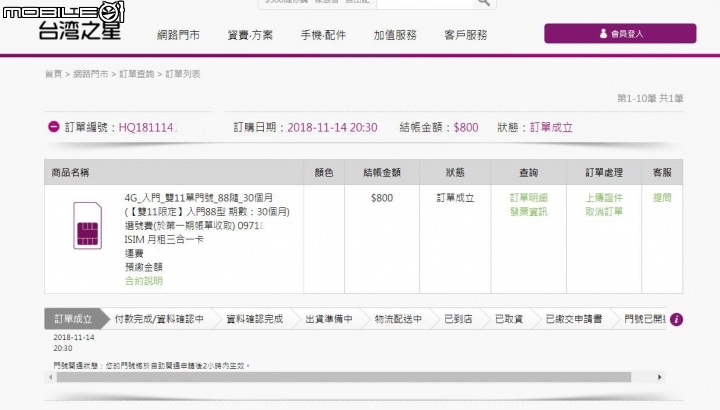The height and width of the screenshot is (410, 720).
Task: Click the 台灣之星 logo
Action: 80,30
